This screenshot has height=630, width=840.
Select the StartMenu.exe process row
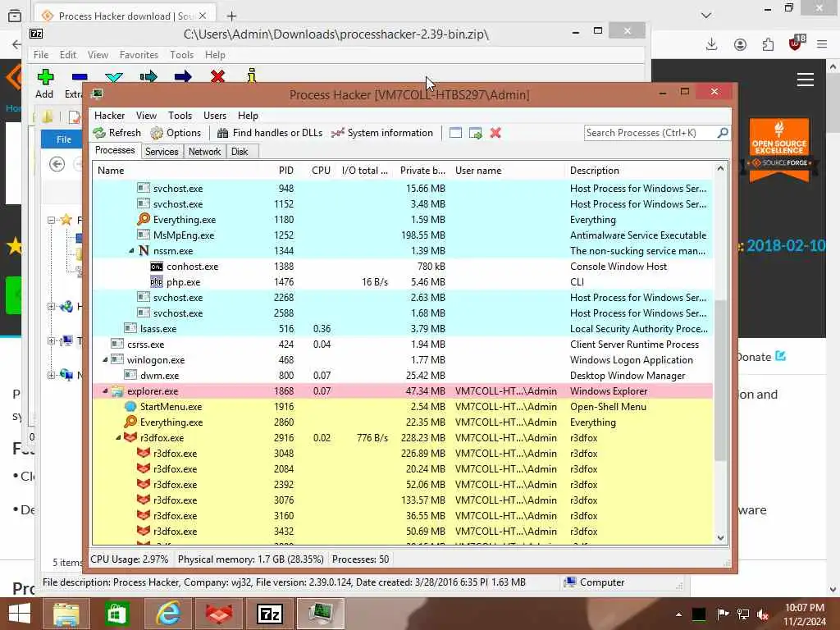click(x=403, y=407)
